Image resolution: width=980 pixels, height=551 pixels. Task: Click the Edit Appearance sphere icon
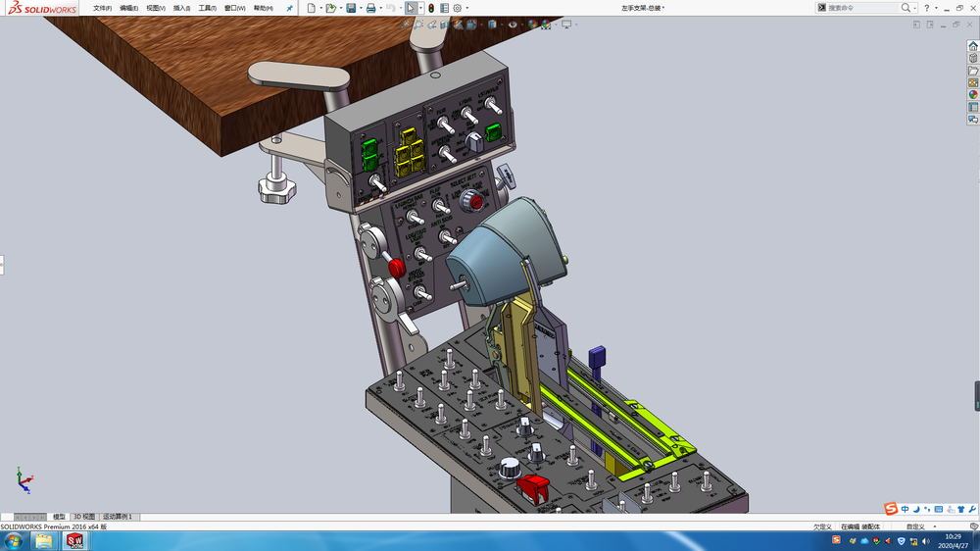click(x=532, y=25)
